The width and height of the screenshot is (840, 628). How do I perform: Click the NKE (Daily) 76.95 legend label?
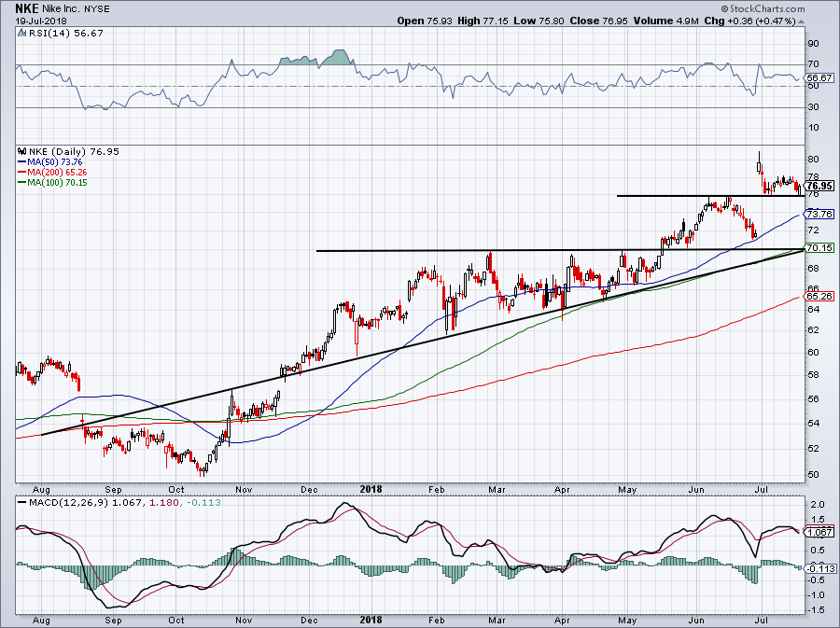(x=74, y=151)
